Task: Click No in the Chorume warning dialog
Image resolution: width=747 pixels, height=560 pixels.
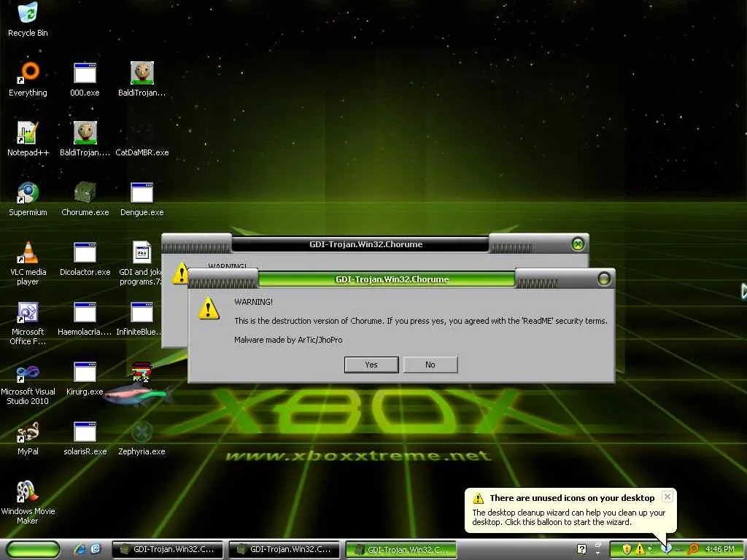Action: (x=430, y=365)
